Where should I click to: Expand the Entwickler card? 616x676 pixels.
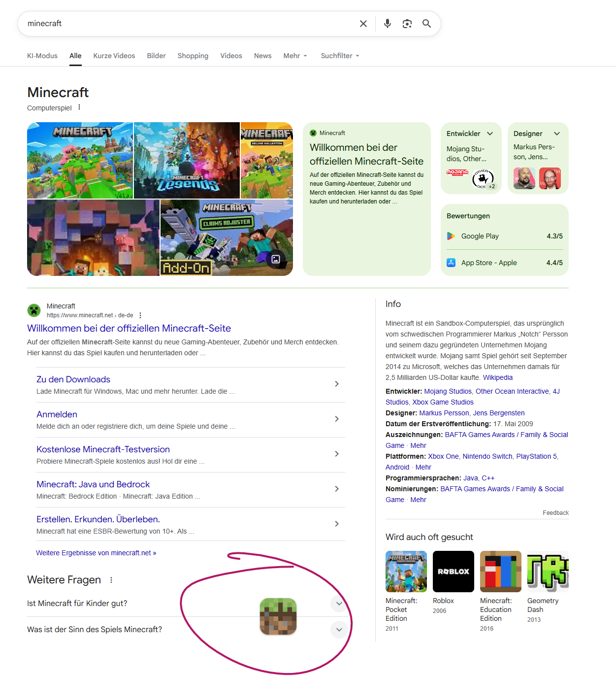490,134
